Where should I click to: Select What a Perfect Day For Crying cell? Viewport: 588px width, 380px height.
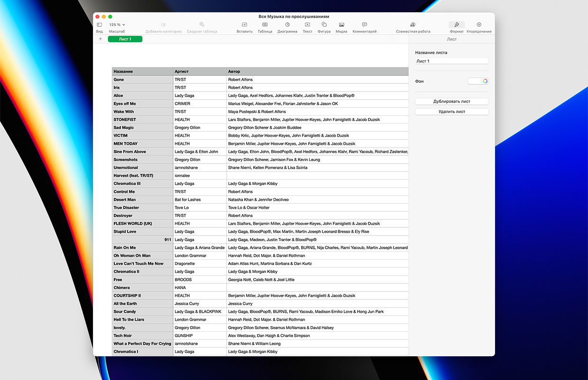point(142,344)
